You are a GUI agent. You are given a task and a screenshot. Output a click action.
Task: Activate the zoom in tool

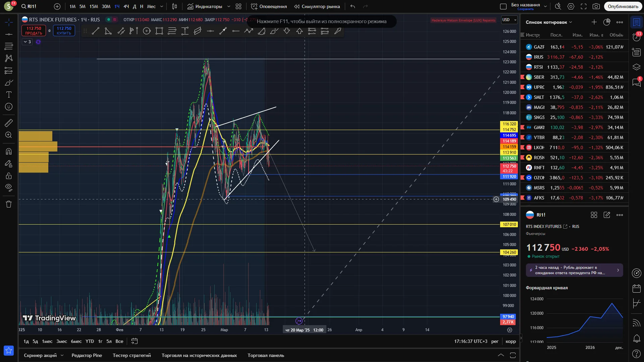click(x=9, y=135)
